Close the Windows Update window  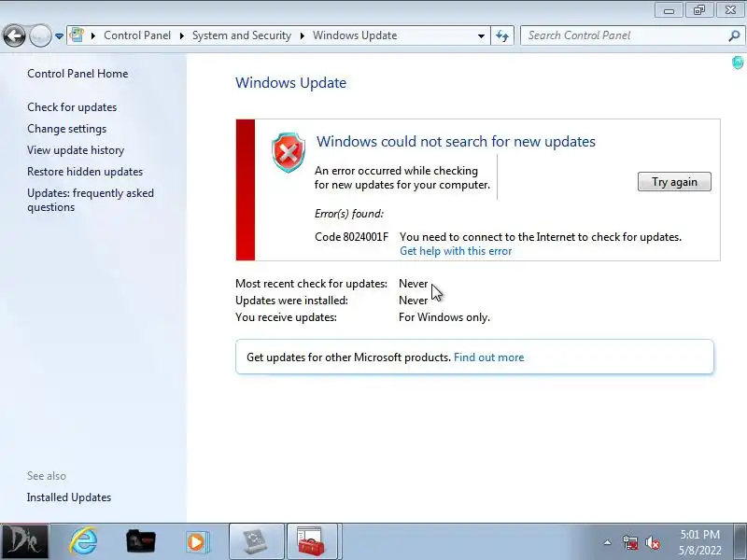[x=730, y=10]
